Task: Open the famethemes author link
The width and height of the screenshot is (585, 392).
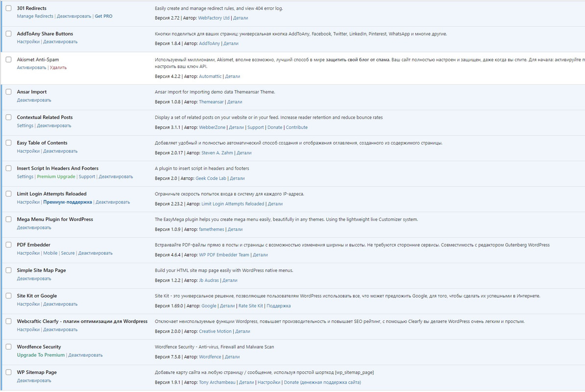Action: pyautogui.click(x=212, y=229)
